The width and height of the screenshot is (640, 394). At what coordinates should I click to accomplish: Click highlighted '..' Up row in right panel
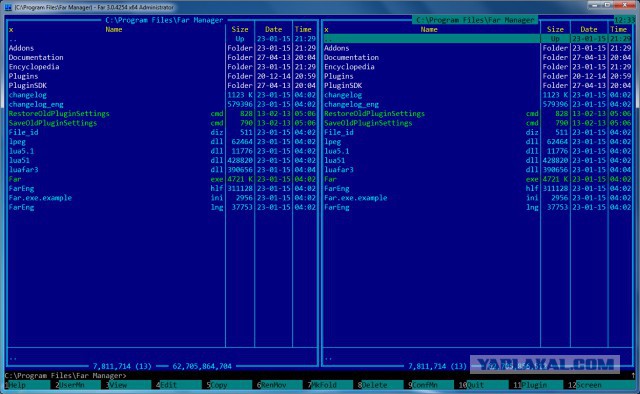click(478, 39)
